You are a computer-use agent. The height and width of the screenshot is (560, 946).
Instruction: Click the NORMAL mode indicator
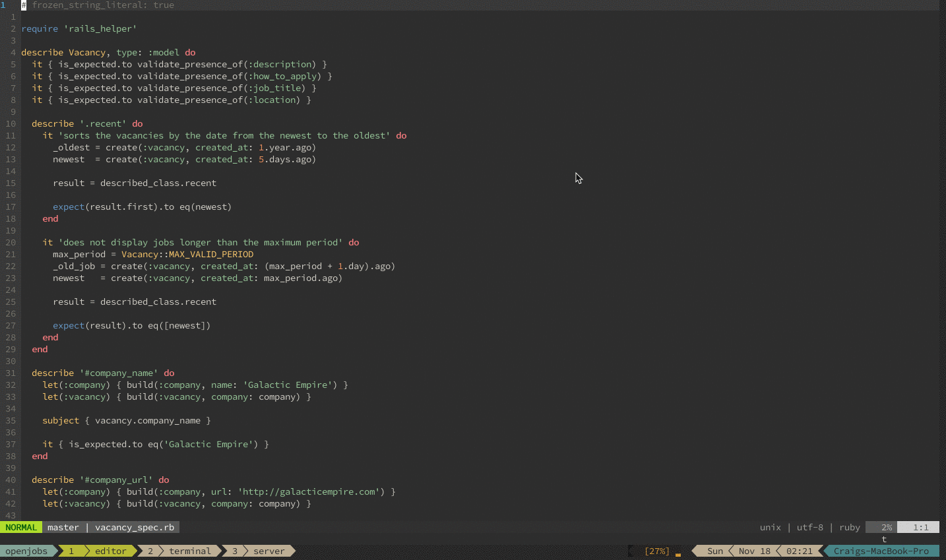click(21, 528)
